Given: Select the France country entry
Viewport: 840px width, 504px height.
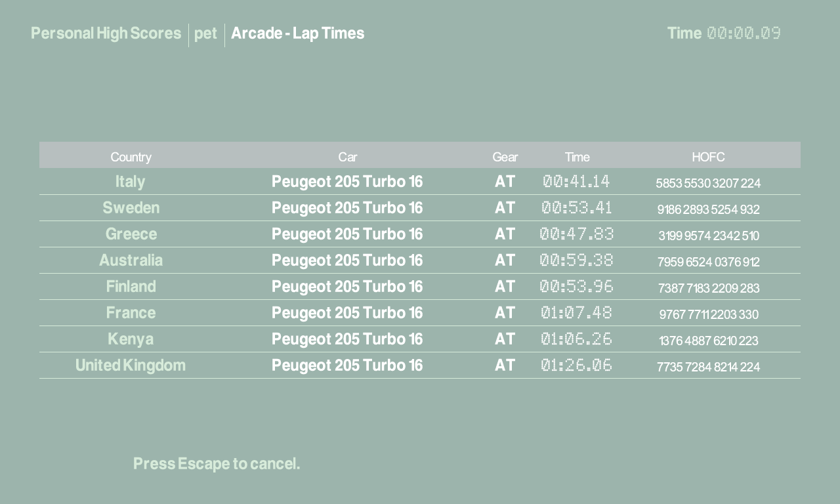Looking at the screenshot, I should click(x=131, y=313).
